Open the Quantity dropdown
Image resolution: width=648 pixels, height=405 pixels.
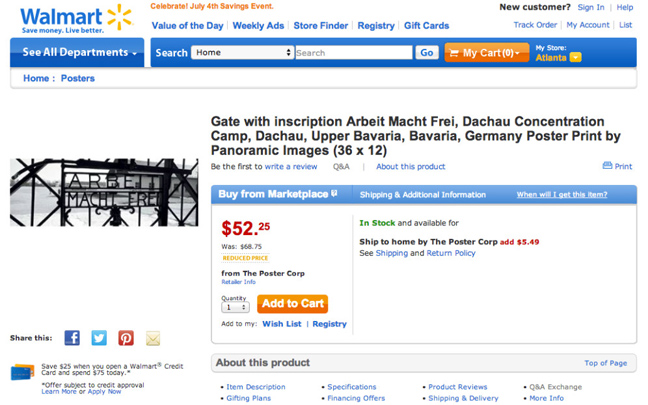tap(234, 307)
